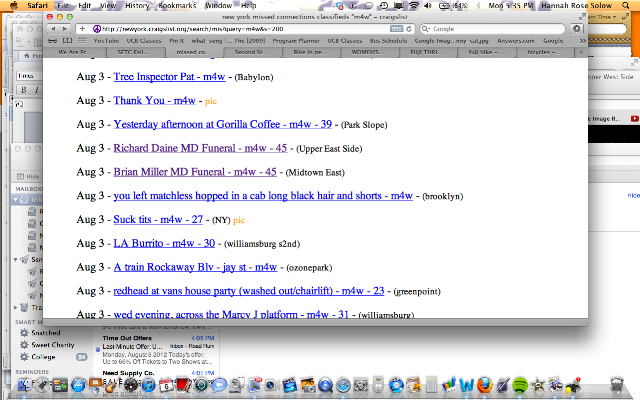
Task: Launch Firefox from the Dock
Action: point(485,384)
